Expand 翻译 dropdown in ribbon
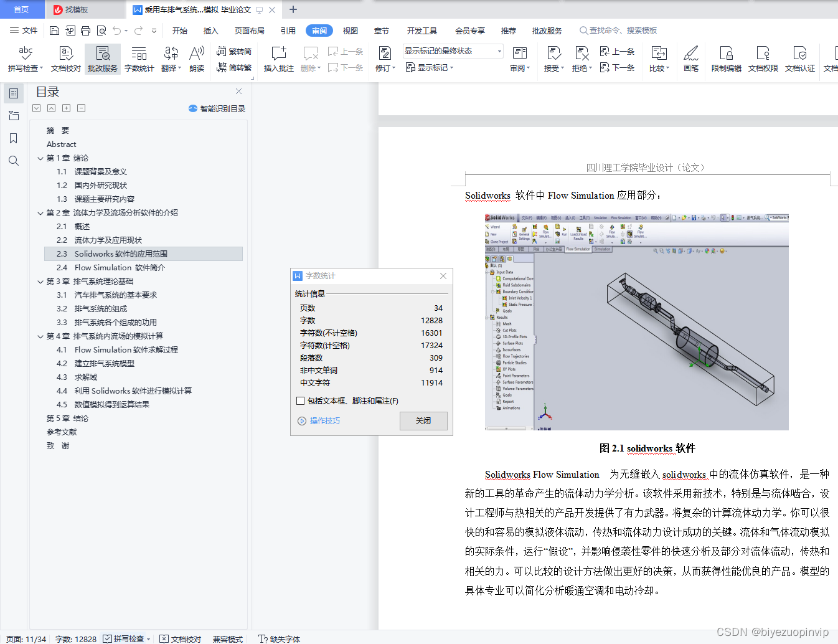838x644 pixels. [x=179, y=69]
